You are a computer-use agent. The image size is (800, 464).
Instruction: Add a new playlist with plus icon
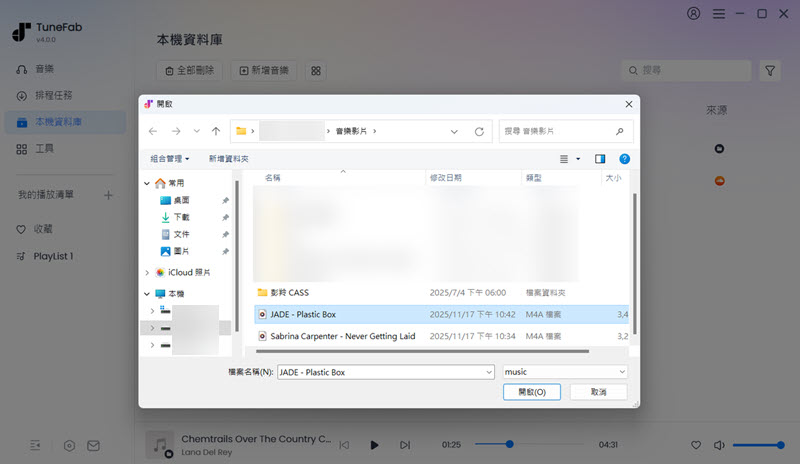click(108, 195)
